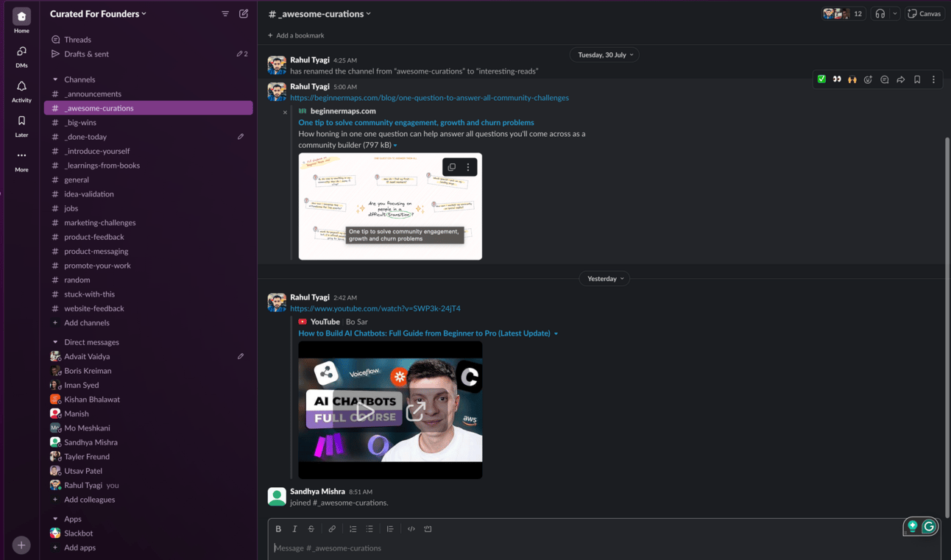Image resolution: width=951 pixels, height=560 pixels.
Task: Save message with bookmark icon
Action: point(917,79)
